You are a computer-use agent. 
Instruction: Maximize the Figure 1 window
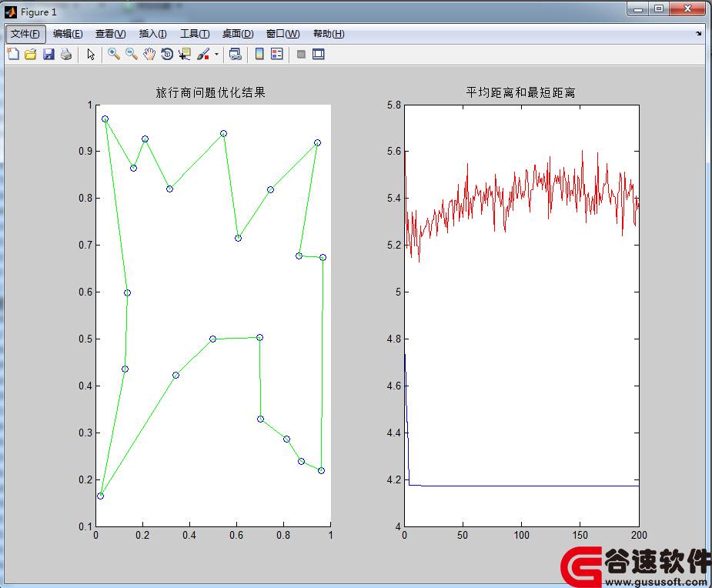659,9
